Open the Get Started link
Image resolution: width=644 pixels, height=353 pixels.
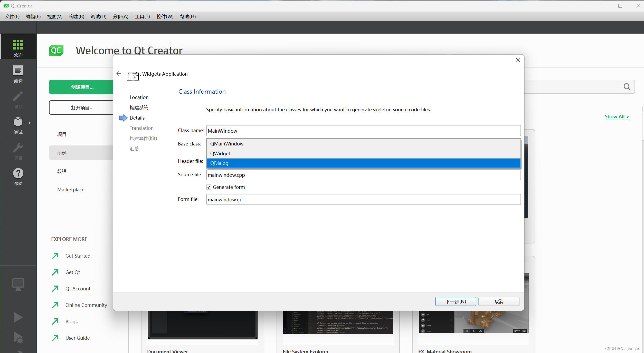point(78,256)
